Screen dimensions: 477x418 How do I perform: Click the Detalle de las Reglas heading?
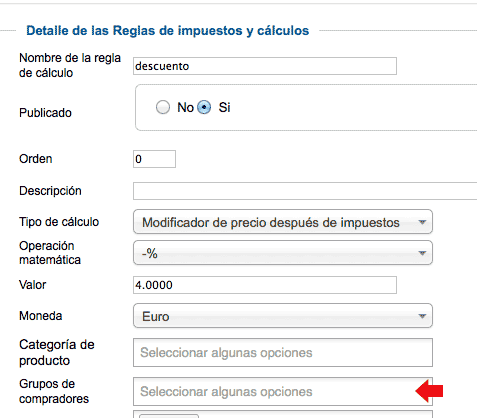(x=168, y=31)
